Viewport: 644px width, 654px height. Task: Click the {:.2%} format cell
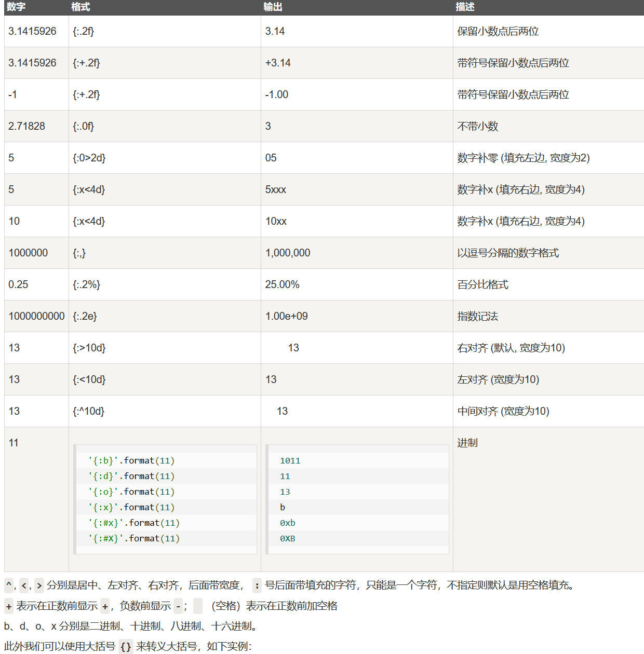point(165,284)
